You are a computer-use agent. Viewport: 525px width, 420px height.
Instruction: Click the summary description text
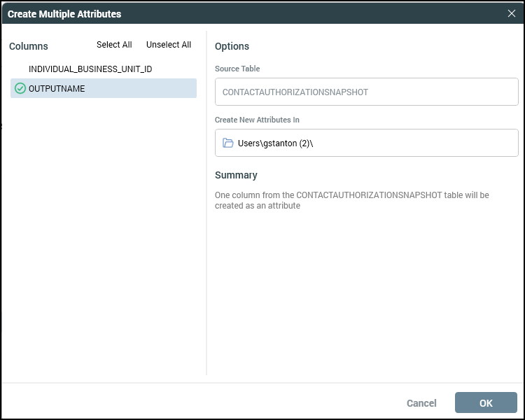(351, 200)
